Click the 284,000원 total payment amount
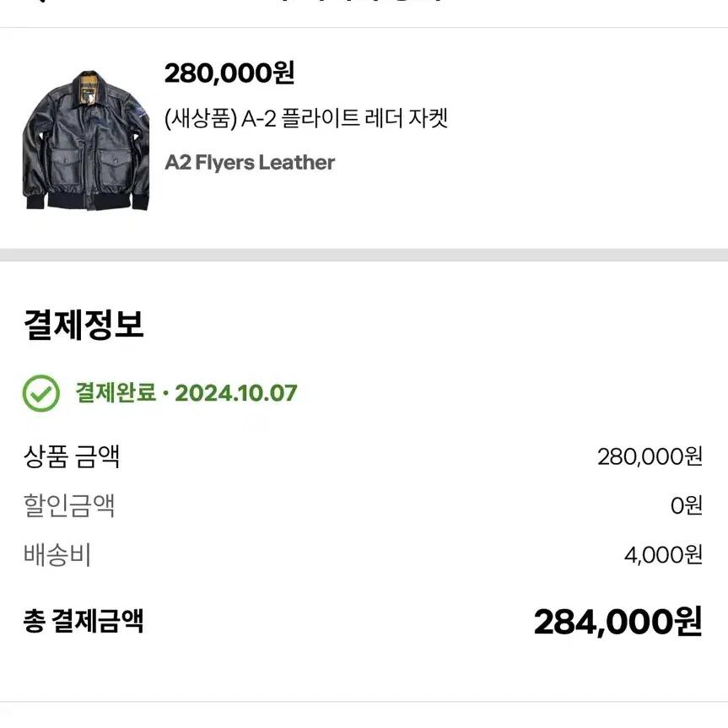 point(618,622)
